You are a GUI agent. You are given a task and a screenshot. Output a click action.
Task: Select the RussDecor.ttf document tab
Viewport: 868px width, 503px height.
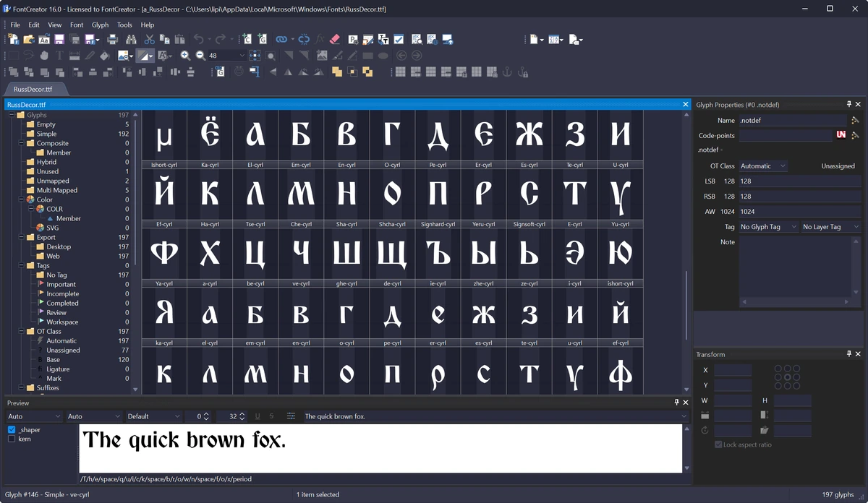coord(33,89)
